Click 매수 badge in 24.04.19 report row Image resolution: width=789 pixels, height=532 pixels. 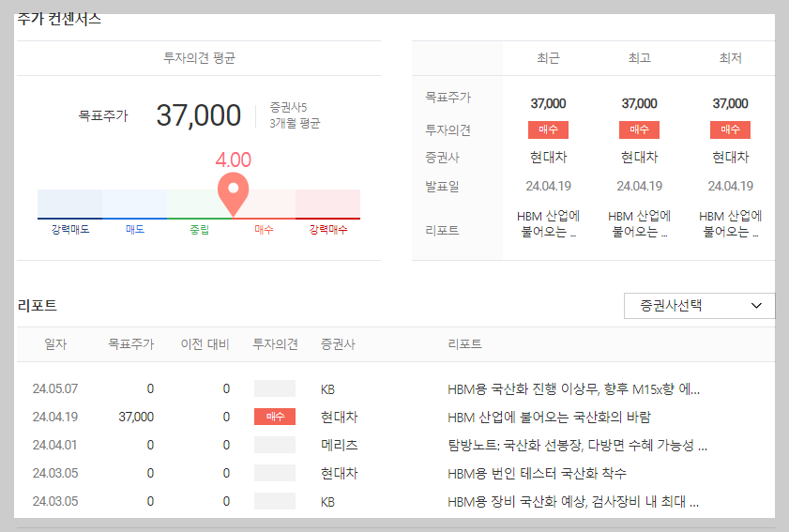coord(275,417)
